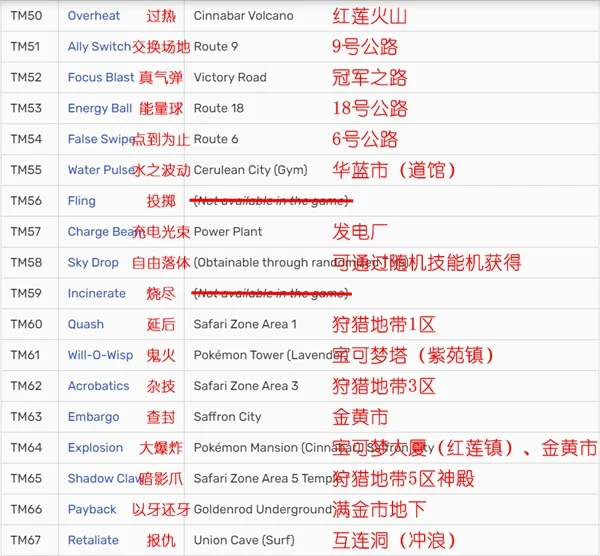Click the Retaliate link
Image resolution: width=600 pixels, height=556 pixels.
[93, 541]
